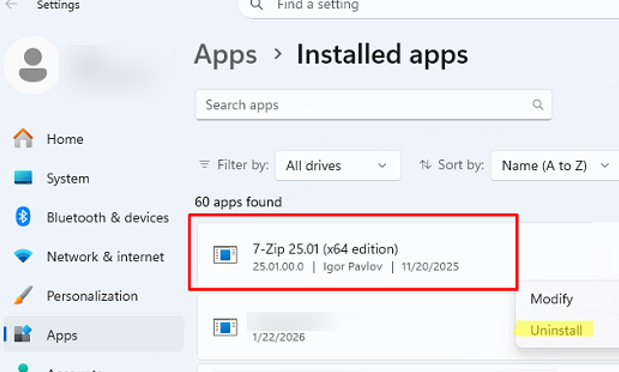Screen dimensions: 619x372
Task: Click the Wi-Fi network icon
Action: pyautogui.click(x=23, y=256)
